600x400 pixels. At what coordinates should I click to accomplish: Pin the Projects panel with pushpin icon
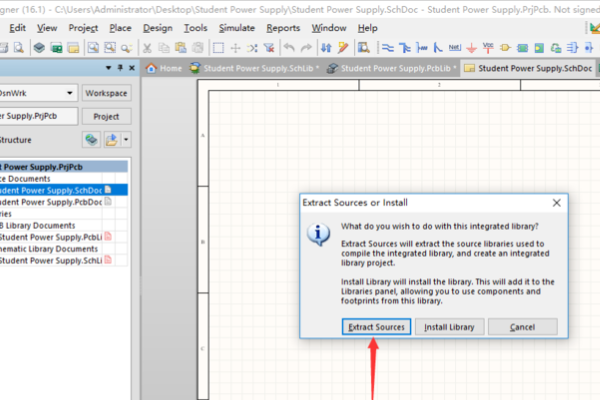(120, 68)
